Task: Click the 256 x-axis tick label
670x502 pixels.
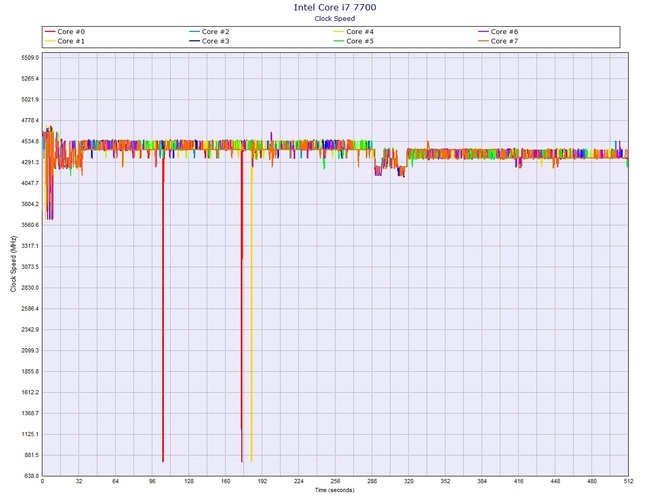Action: (x=335, y=481)
